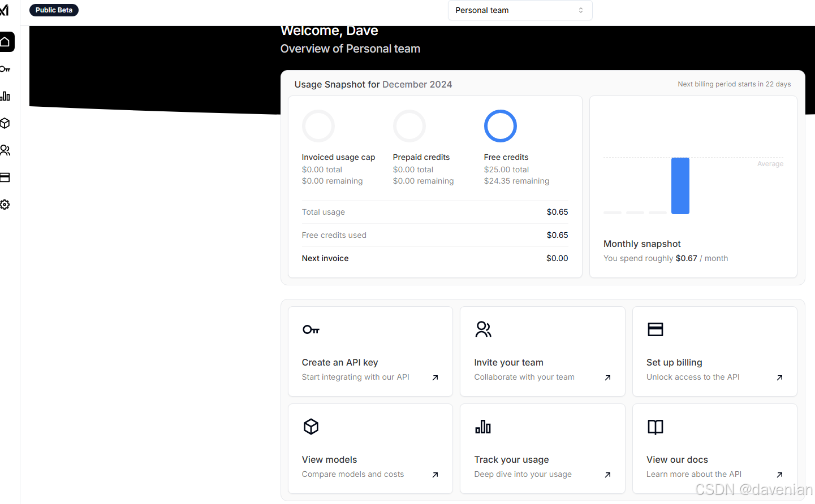This screenshot has width=815, height=504.
Task: Click people icon on Invite your team card
Action: 484,329
